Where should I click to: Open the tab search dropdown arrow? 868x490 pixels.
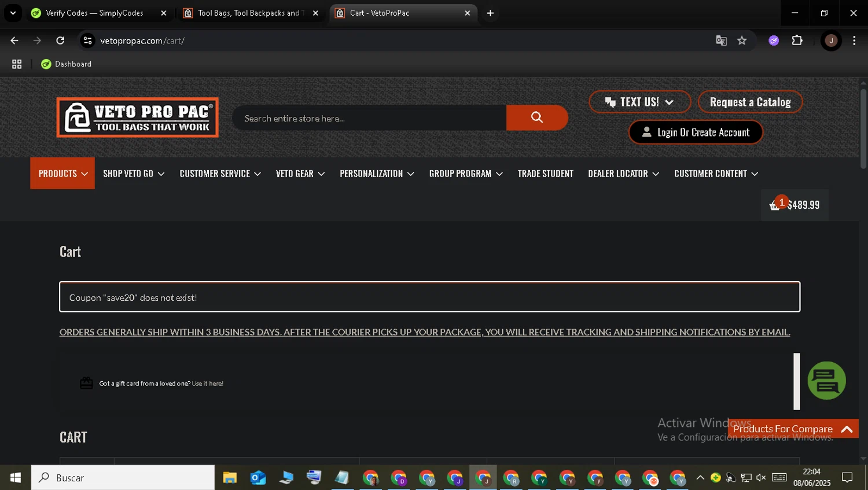(13, 13)
